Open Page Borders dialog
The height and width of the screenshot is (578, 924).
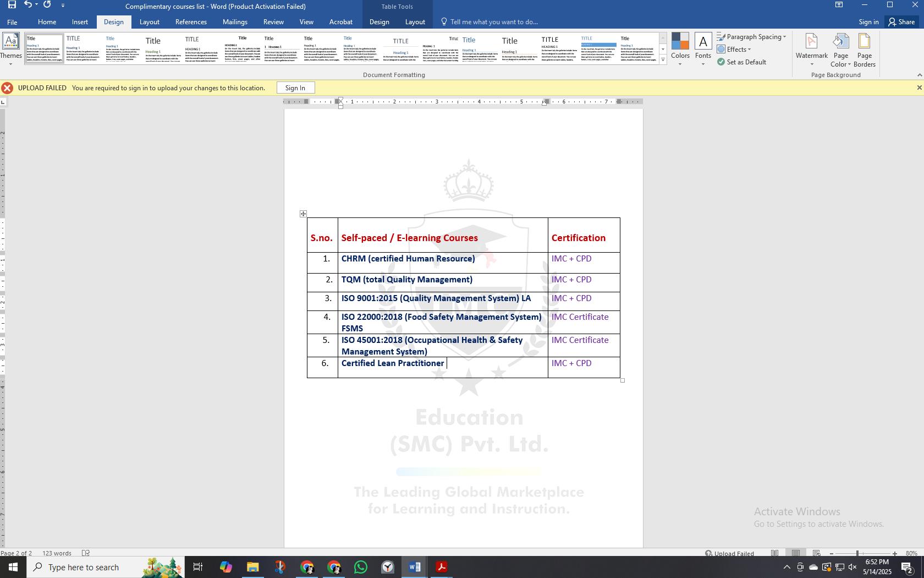point(865,50)
